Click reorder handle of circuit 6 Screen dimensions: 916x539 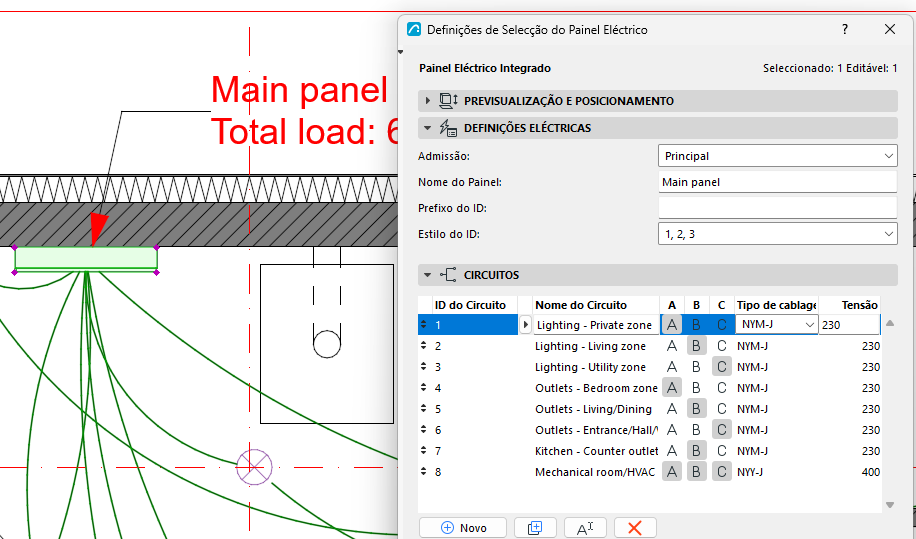point(424,430)
